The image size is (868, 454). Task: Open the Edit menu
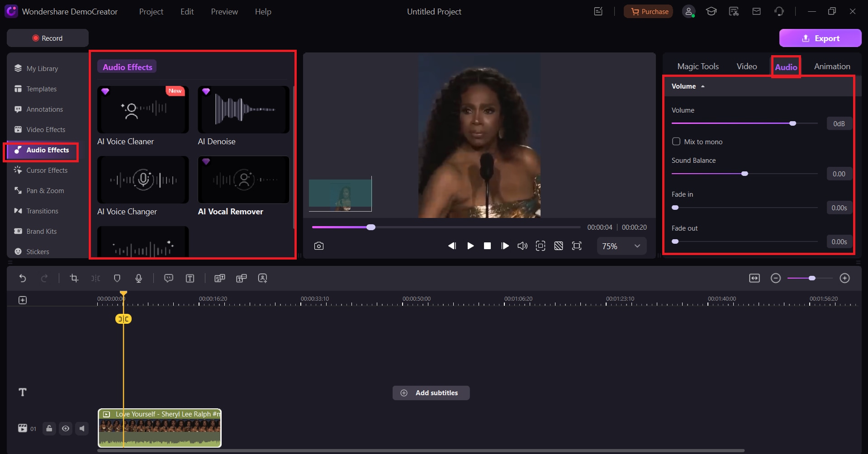pyautogui.click(x=187, y=12)
